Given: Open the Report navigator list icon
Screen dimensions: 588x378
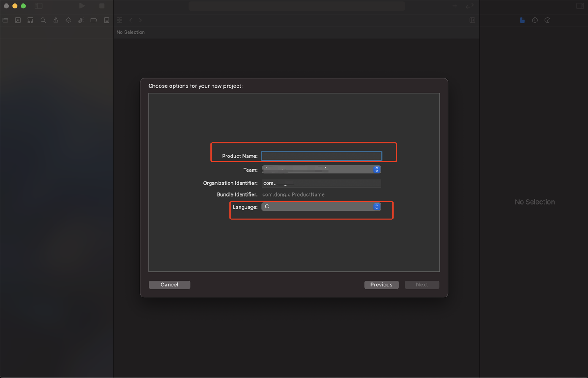Looking at the screenshot, I should [106, 20].
